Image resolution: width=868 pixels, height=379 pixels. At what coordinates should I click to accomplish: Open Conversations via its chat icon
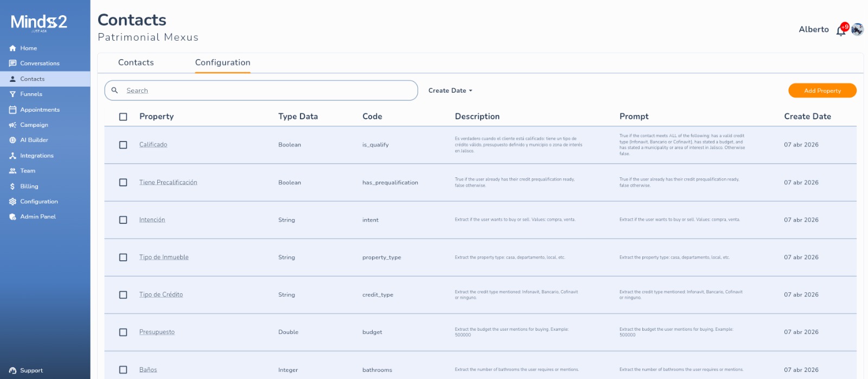click(12, 63)
